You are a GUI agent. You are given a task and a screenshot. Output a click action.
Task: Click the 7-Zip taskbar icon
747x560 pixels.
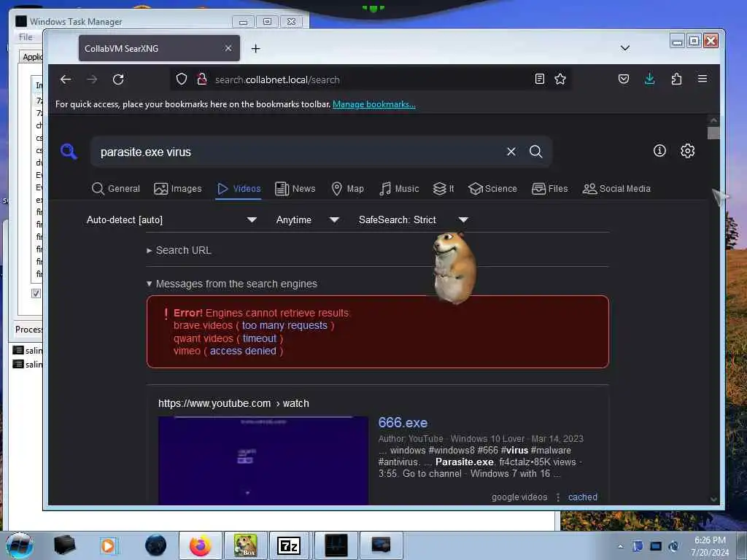(289, 545)
